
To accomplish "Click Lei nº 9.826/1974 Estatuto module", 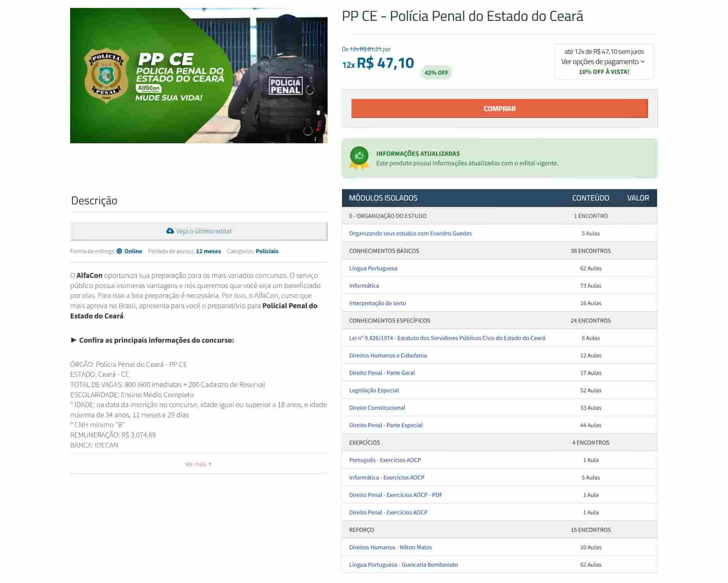I will [447, 338].
